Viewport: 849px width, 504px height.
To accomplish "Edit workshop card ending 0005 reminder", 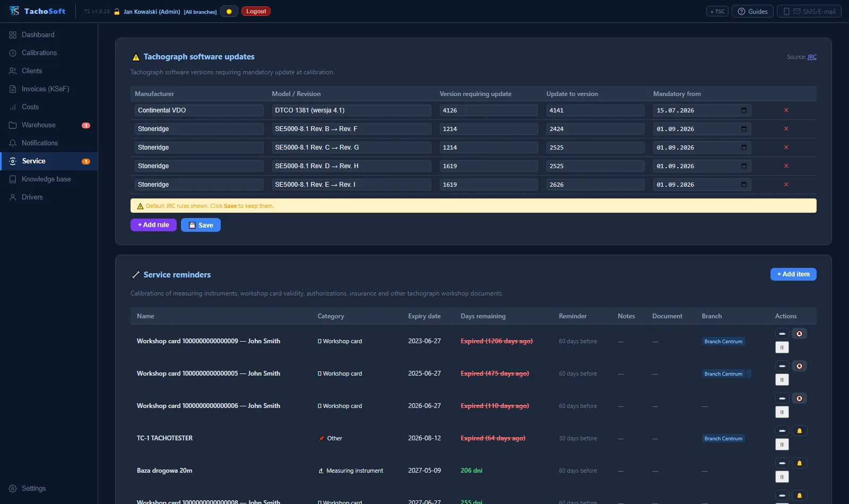I will click(782, 366).
